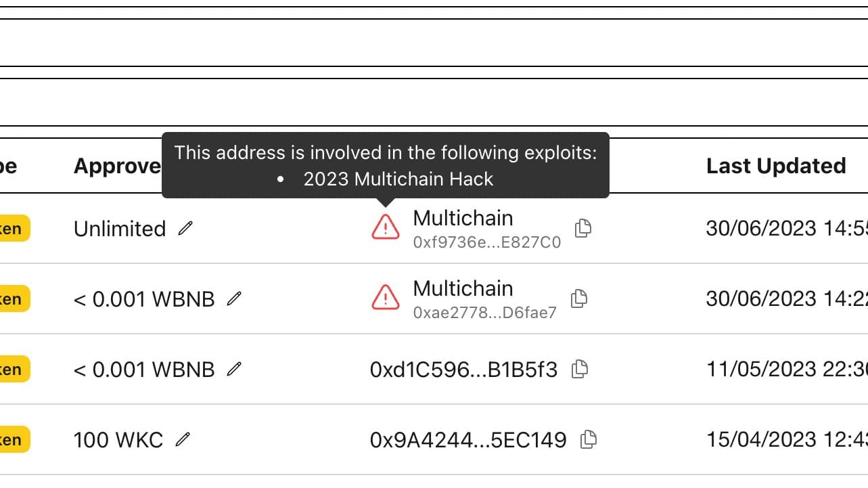Edit the Unlimited approved amount

[x=185, y=229]
